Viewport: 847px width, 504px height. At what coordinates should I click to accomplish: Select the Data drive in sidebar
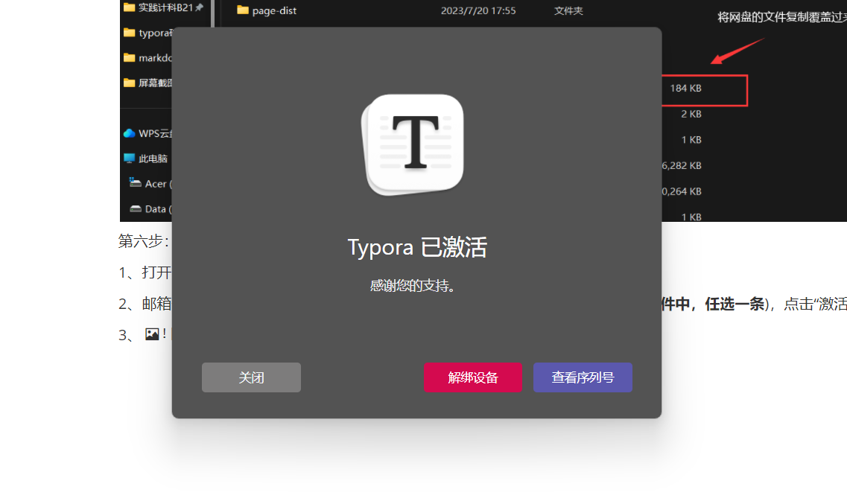[158, 209]
